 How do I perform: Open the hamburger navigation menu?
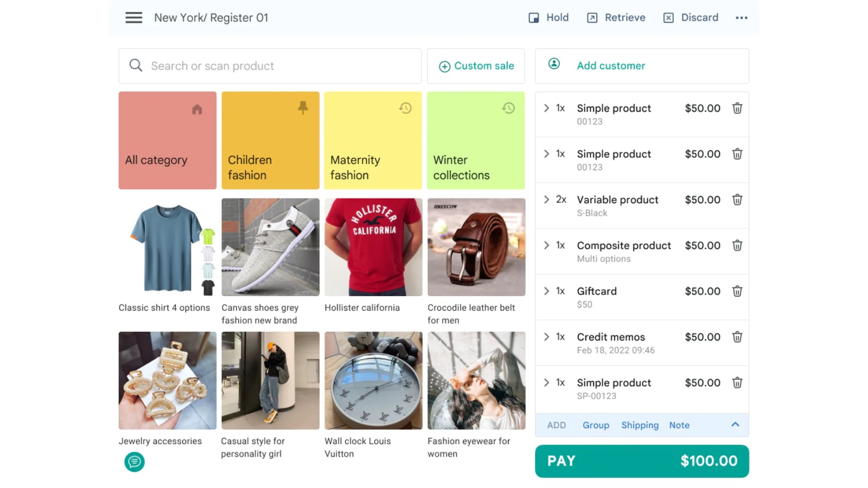coord(133,17)
